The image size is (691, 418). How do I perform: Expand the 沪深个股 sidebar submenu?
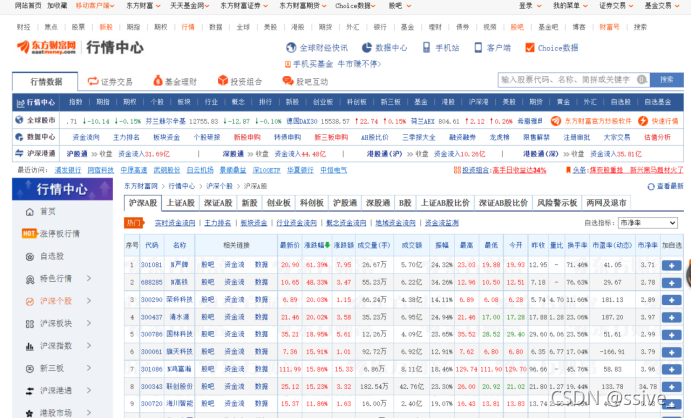point(89,301)
